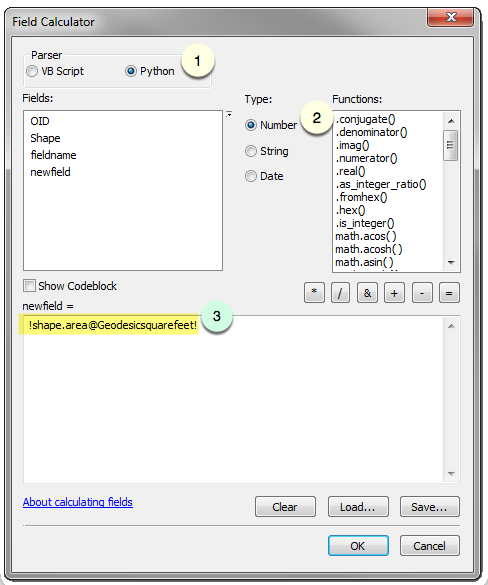Click the equals (=) operator button
Image resolution: width=488 pixels, height=585 pixels.
[x=449, y=293]
